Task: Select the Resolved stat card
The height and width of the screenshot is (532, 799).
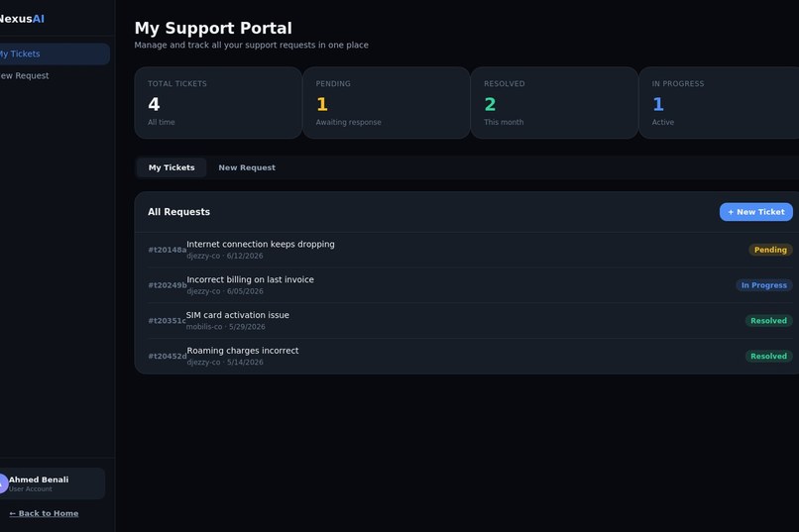Action: [554, 103]
